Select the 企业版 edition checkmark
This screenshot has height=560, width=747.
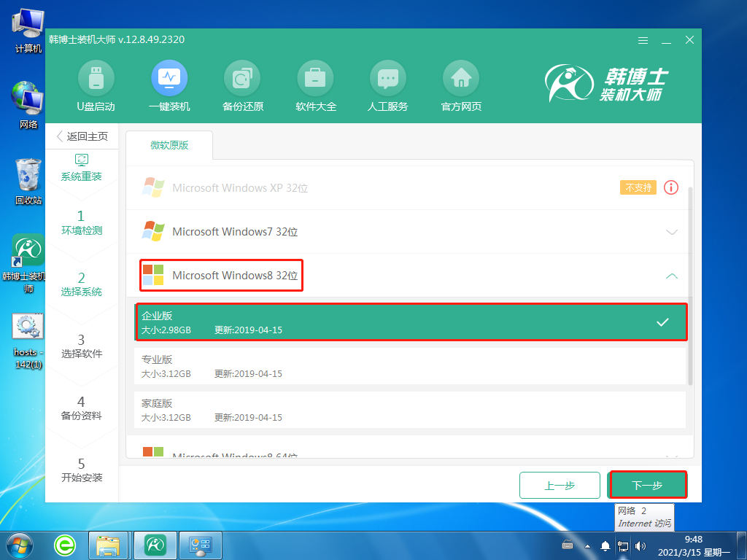tap(664, 320)
